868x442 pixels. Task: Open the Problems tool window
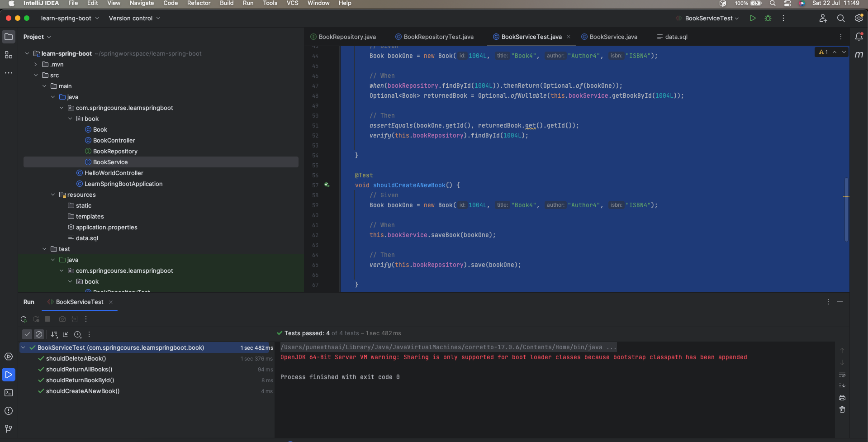click(x=9, y=411)
